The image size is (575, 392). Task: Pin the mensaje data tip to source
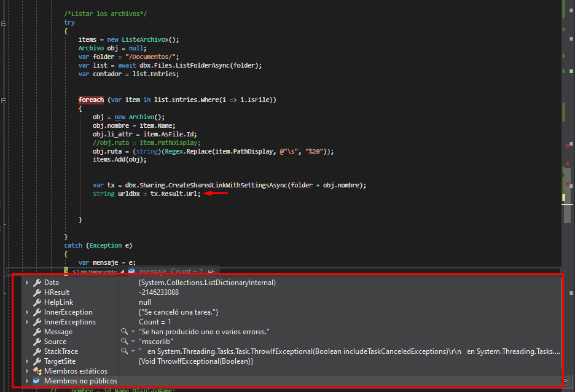[x=211, y=271]
